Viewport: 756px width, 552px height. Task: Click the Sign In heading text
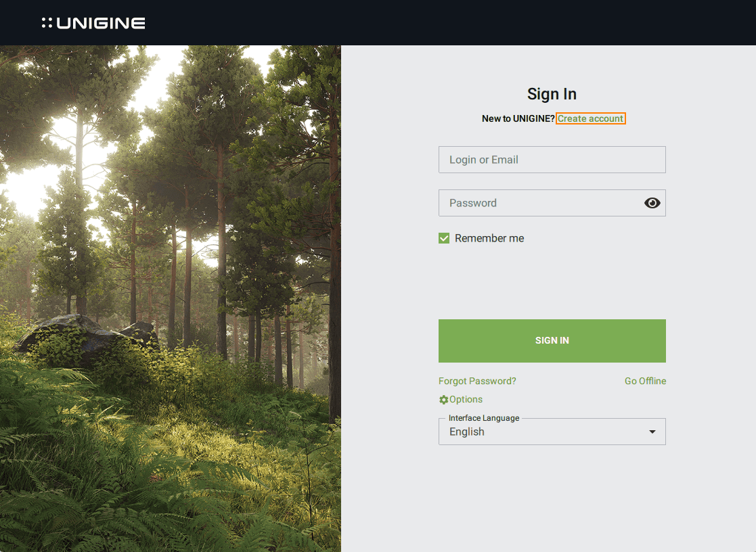coord(552,94)
